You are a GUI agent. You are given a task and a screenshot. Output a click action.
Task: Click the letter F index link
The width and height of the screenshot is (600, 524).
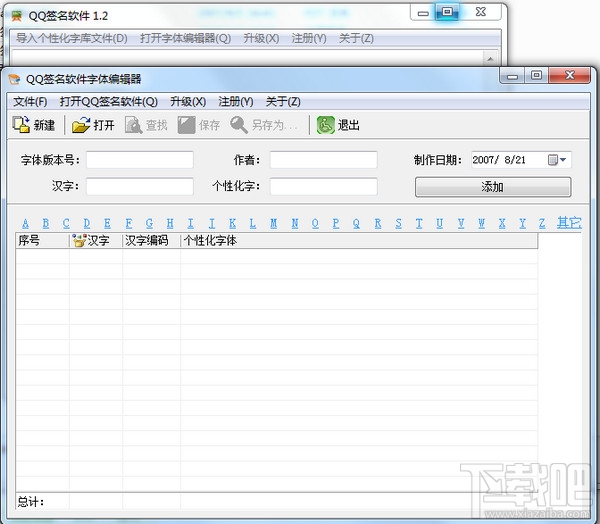(x=129, y=223)
